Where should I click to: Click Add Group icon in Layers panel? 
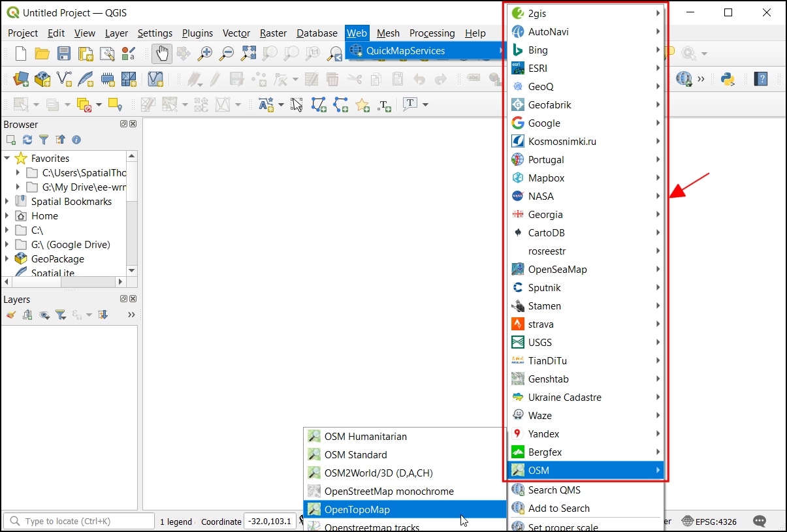[x=27, y=315]
